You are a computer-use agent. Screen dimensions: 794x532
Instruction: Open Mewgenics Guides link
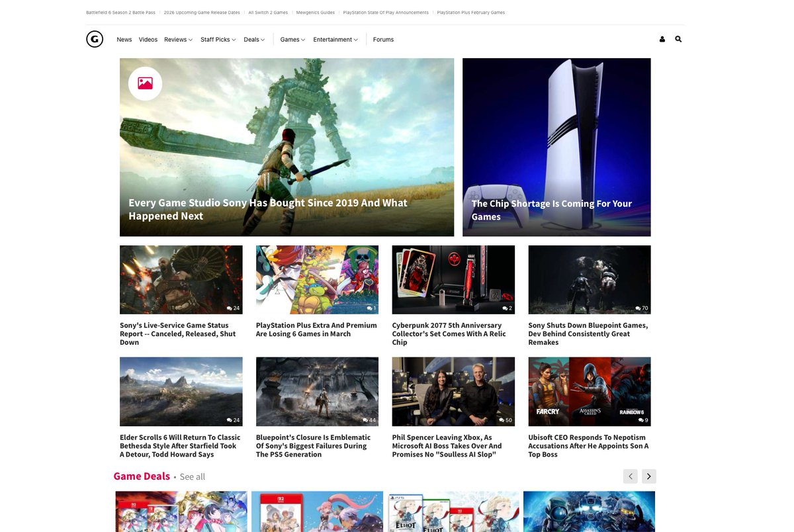click(x=316, y=13)
